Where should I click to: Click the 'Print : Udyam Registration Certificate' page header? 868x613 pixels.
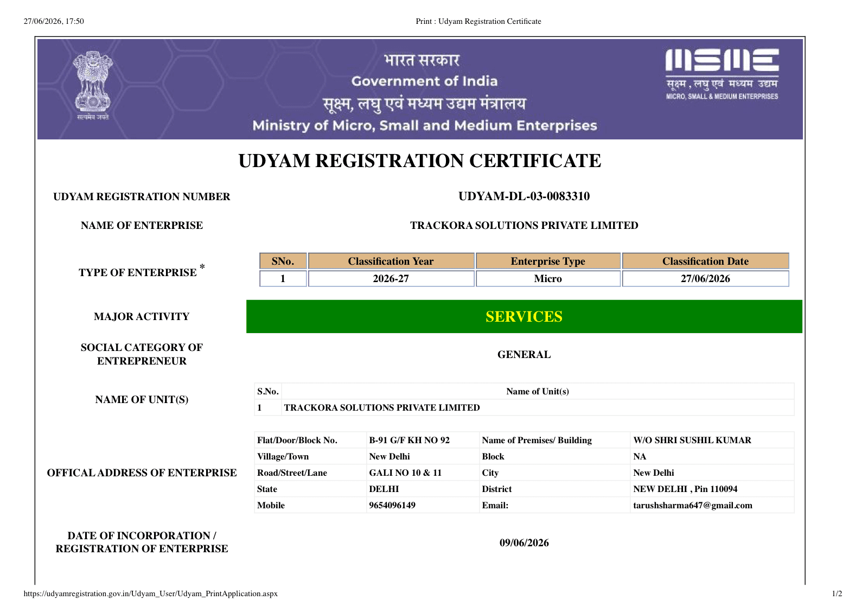coord(478,22)
